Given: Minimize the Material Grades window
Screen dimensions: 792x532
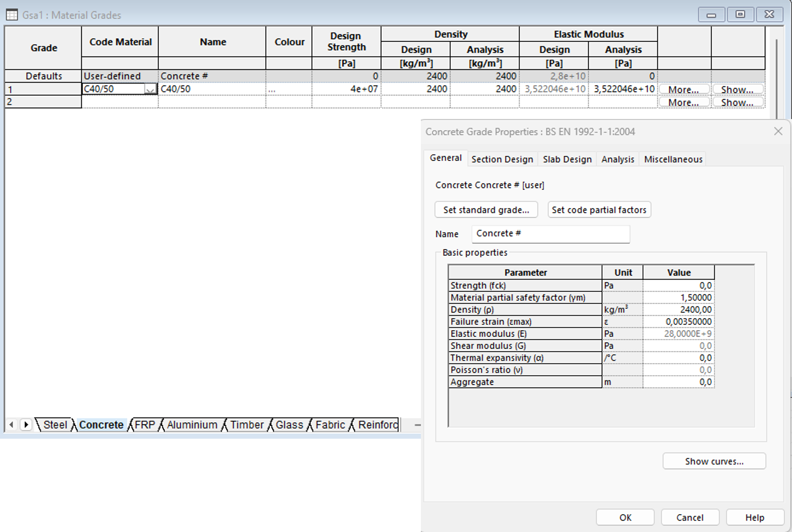Looking at the screenshot, I should 711,15.
